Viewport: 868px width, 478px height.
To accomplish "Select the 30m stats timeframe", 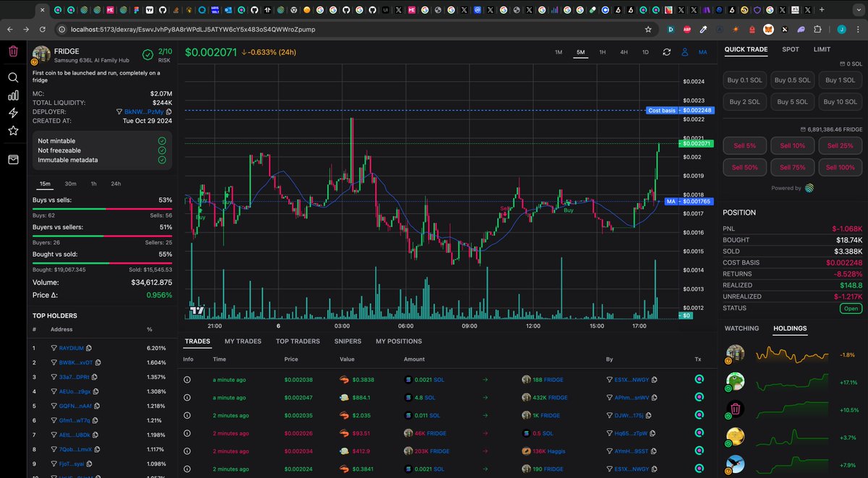I will click(71, 184).
